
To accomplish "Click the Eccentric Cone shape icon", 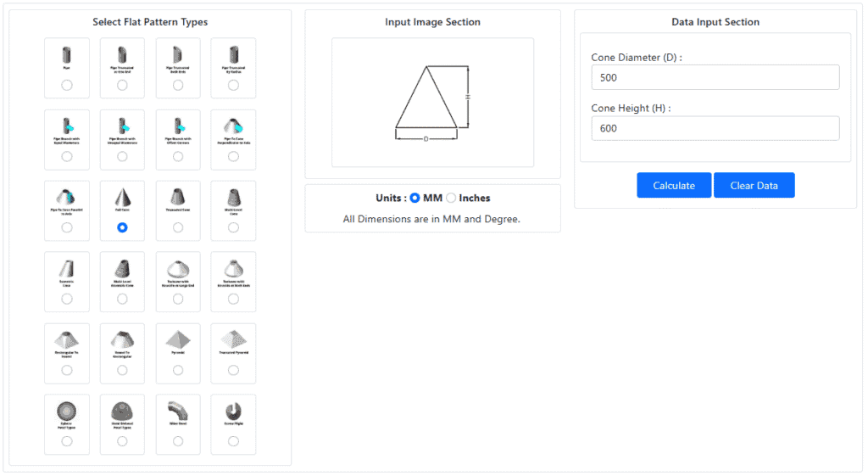I will click(x=66, y=269).
